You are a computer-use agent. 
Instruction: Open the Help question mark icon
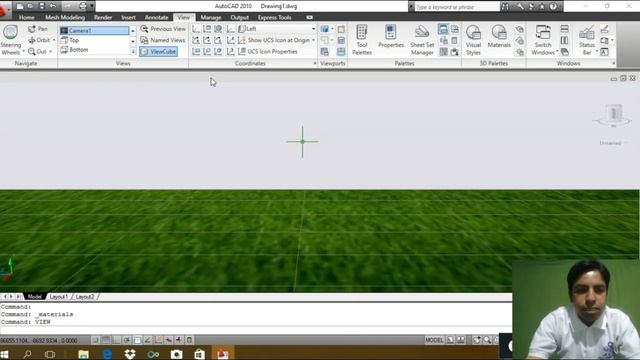tap(553, 7)
